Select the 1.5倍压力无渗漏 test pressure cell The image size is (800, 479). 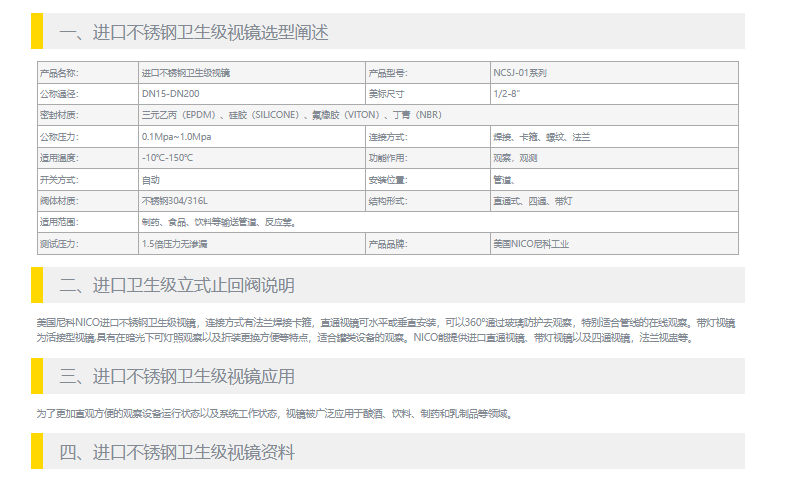175,244
